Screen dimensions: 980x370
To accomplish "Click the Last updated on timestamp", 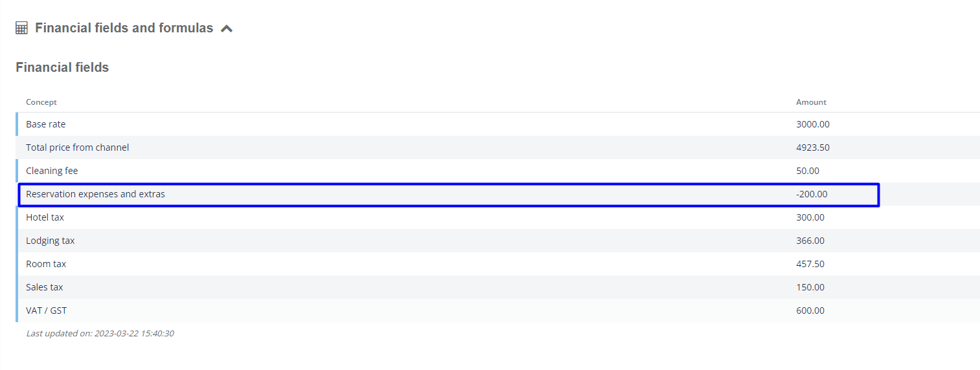I will (100, 334).
